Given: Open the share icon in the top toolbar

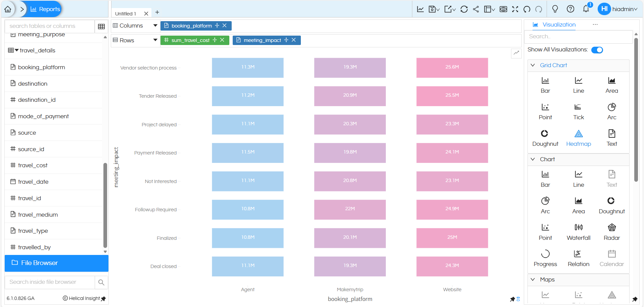Looking at the screenshot, I should click(x=476, y=9).
